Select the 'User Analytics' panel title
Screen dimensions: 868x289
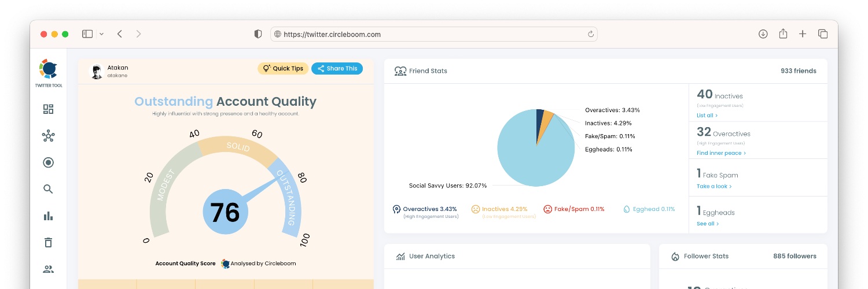tap(432, 256)
